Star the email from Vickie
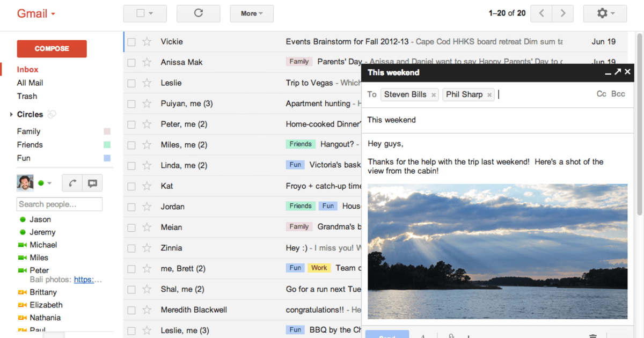 point(147,42)
